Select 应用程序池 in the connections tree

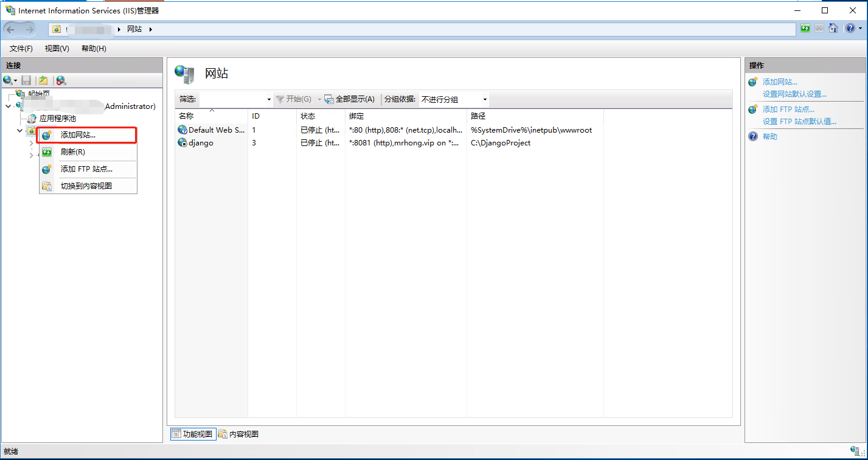(x=58, y=119)
